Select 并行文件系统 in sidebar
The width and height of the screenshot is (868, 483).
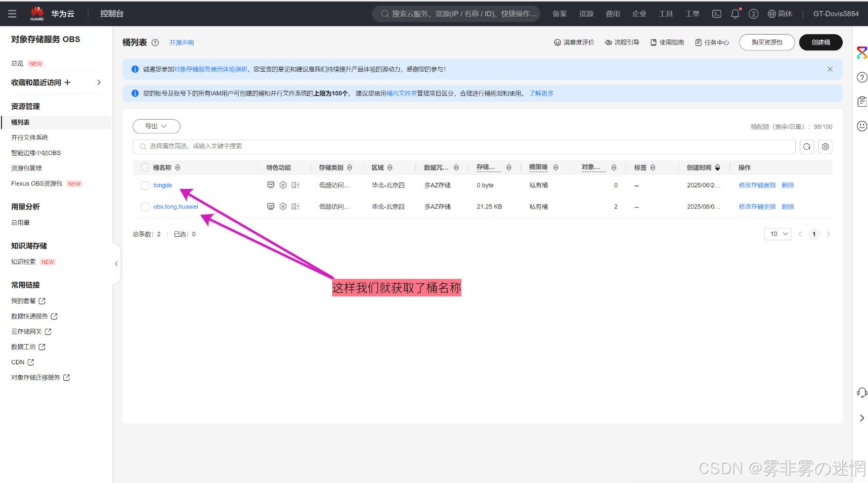[30, 137]
